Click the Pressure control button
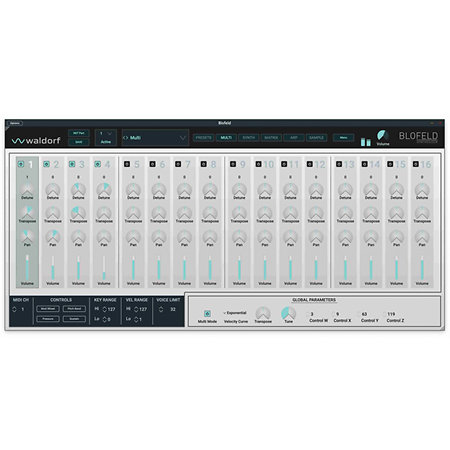The height and width of the screenshot is (450, 450). pyautogui.click(x=48, y=319)
